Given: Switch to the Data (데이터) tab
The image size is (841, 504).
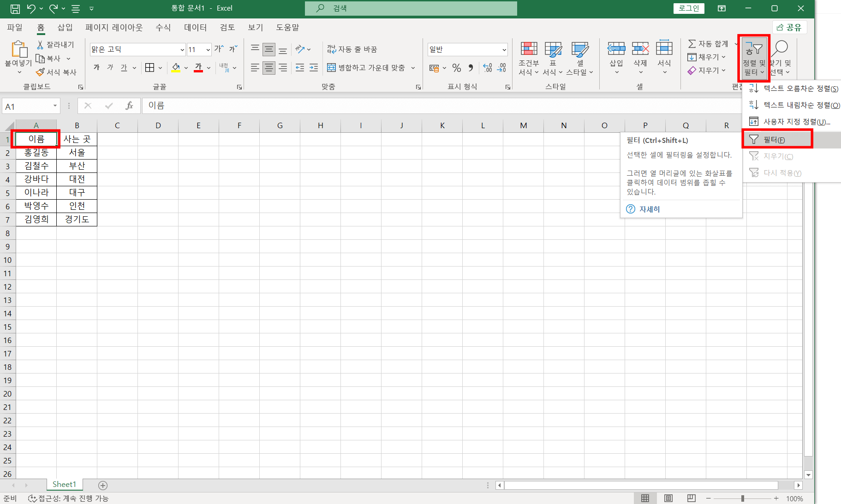Looking at the screenshot, I should pos(195,28).
